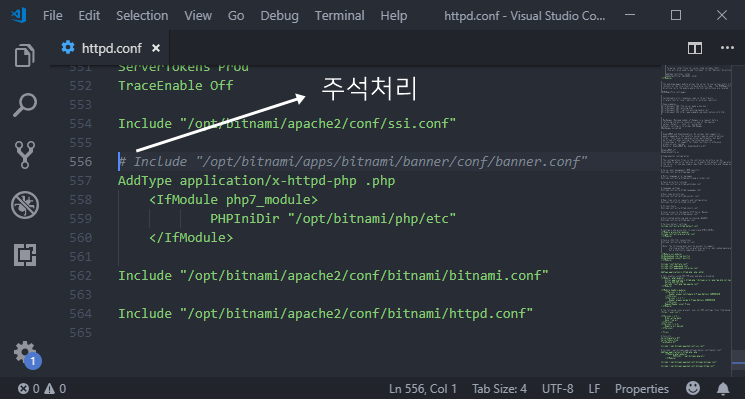Click the AddType application/x-httpd-php line

pos(257,180)
